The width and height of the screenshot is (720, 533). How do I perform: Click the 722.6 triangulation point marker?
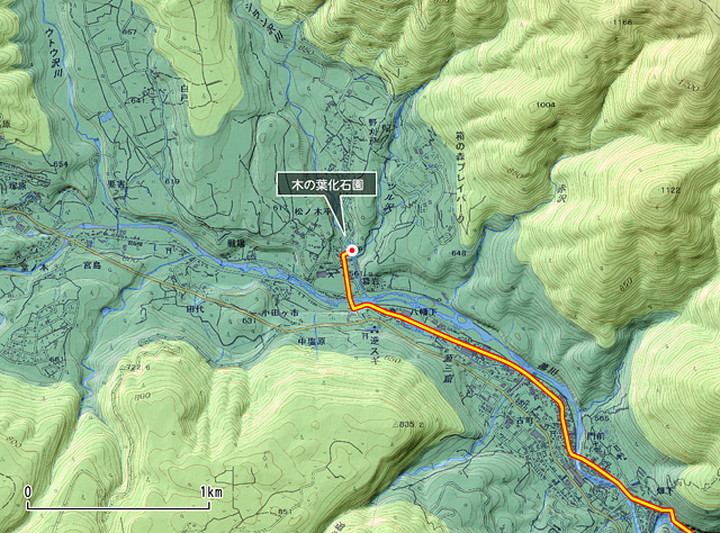coord(135,368)
